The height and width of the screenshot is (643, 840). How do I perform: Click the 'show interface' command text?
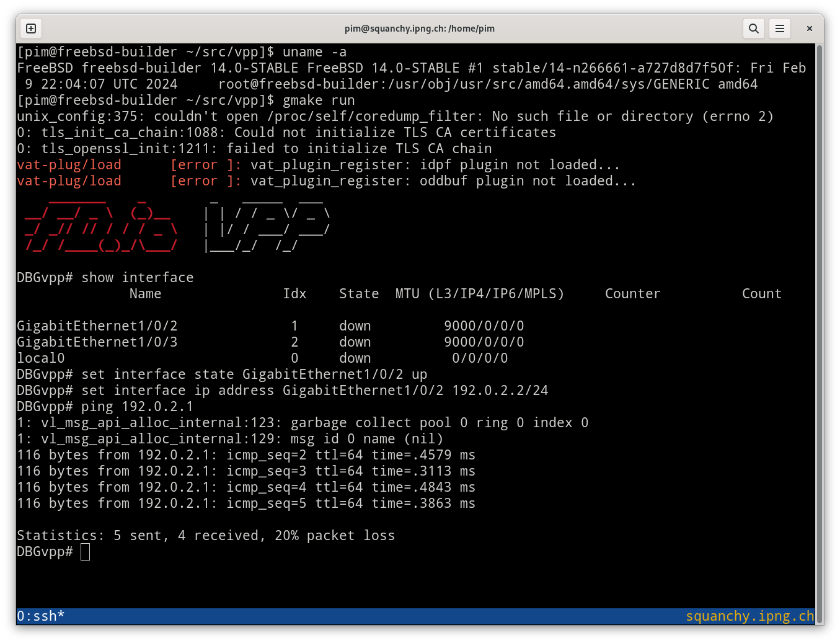(137, 278)
